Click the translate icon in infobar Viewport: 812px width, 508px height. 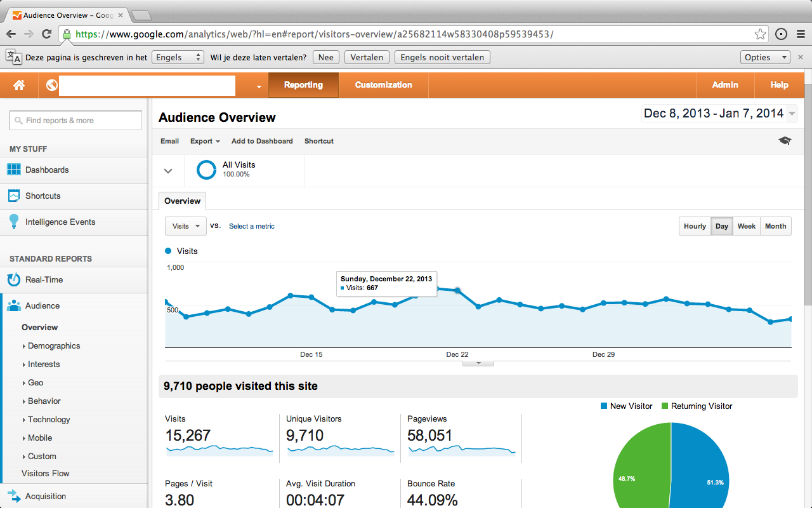(13, 57)
